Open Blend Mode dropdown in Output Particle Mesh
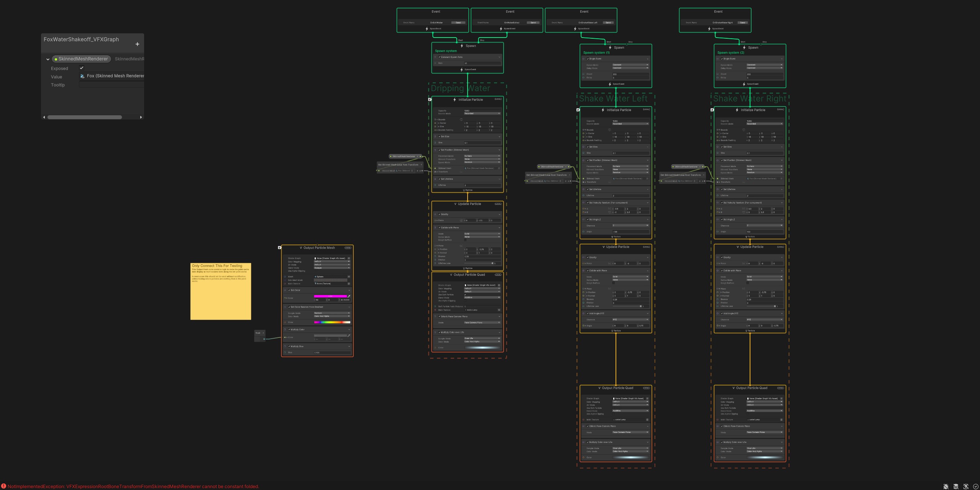980x490 pixels. pyautogui.click(x=332, y=268)
